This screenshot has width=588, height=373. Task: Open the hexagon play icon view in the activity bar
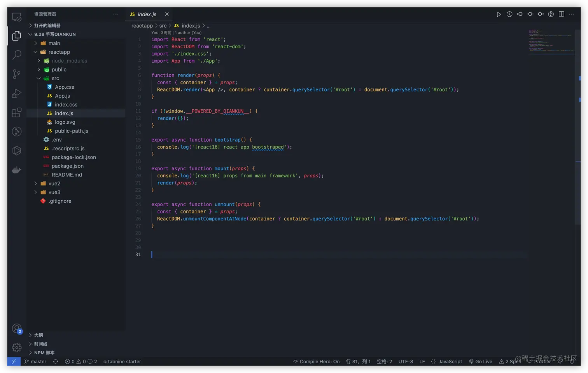tap(16, 151)
